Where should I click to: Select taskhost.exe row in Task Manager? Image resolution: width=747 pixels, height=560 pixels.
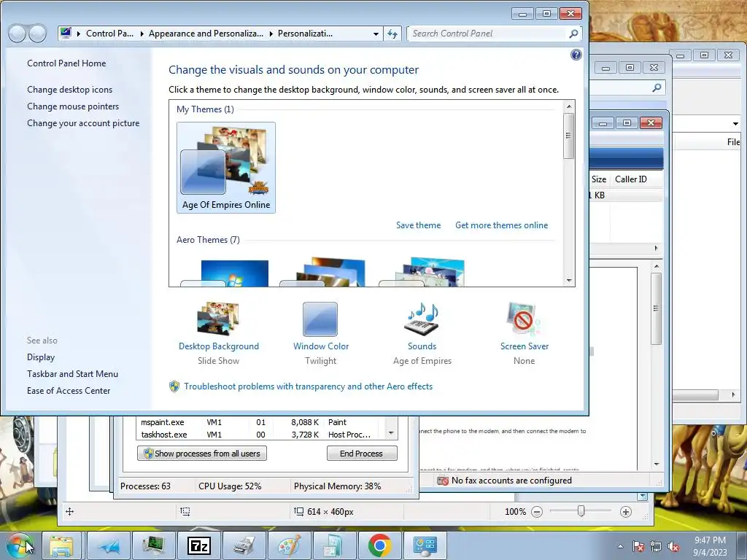point(260,435)
